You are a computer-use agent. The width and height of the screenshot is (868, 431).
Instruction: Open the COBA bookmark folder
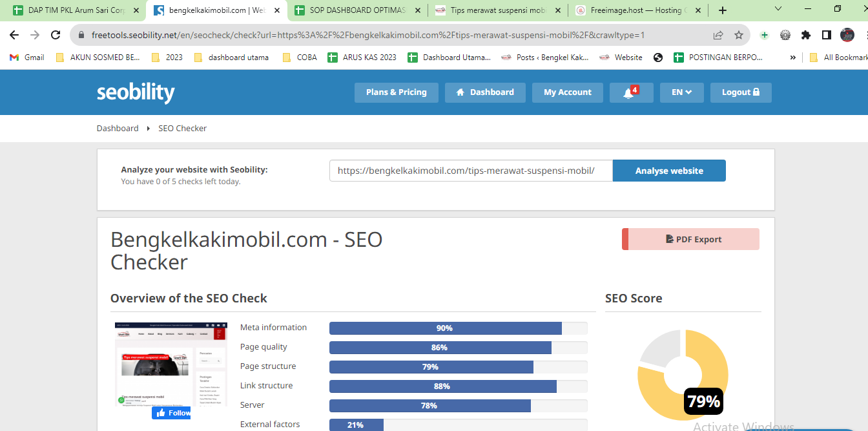300,57
